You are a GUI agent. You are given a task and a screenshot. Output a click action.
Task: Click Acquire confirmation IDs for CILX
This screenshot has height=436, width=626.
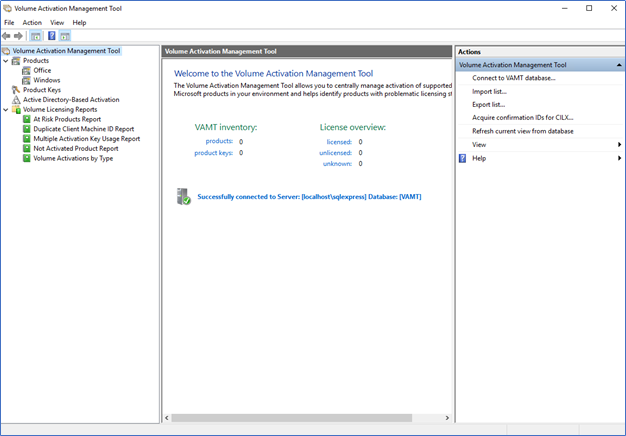coord(523,118)
